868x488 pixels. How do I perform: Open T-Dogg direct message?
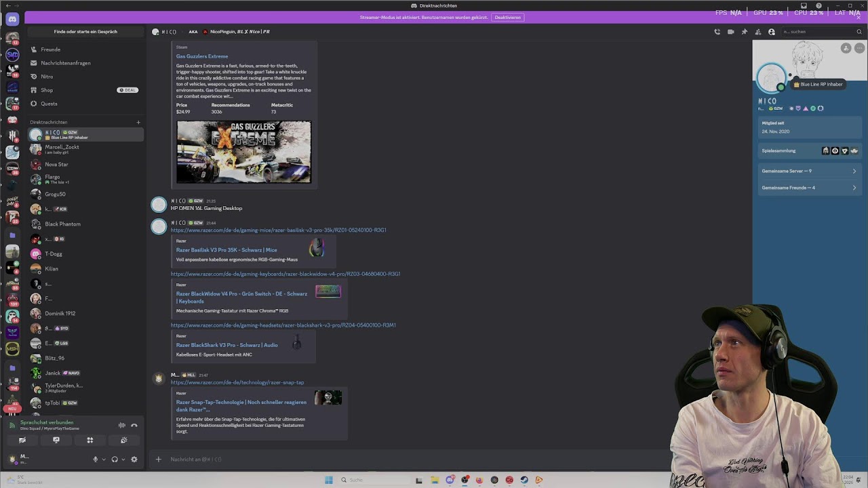(85, 253)
